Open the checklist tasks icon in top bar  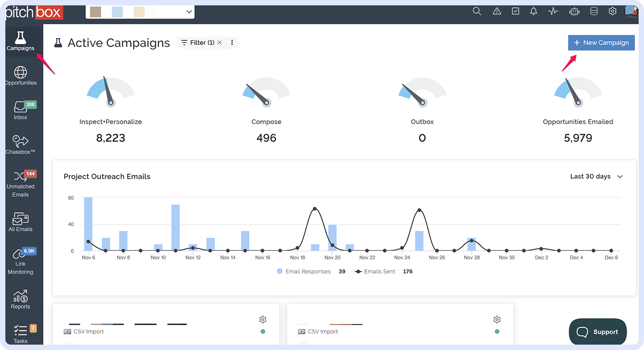(515, 11)
